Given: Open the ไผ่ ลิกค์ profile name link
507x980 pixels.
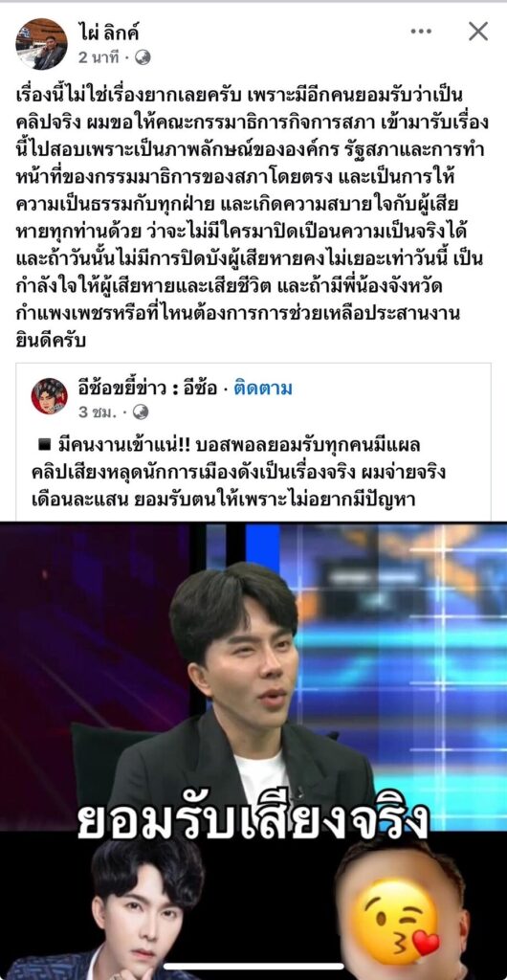Looking at the screenshot, I should click(109, 32).
